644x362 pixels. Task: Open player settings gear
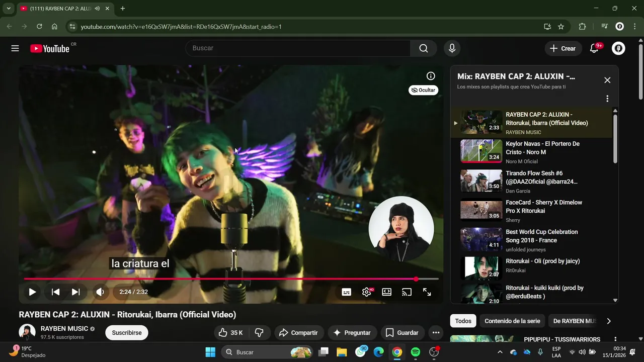click(x=367, y=292)
